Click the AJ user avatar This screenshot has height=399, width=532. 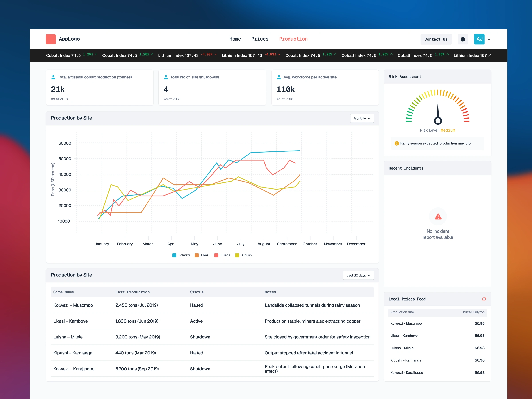tap(479, 39)
